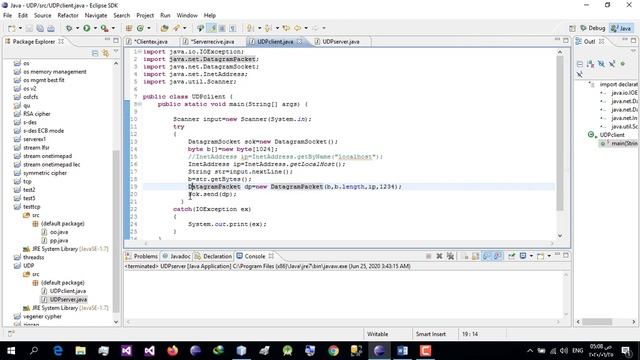Open the dropdown next to the New file icon
Viewport: 640px width, 360px height.
point(20,28)
